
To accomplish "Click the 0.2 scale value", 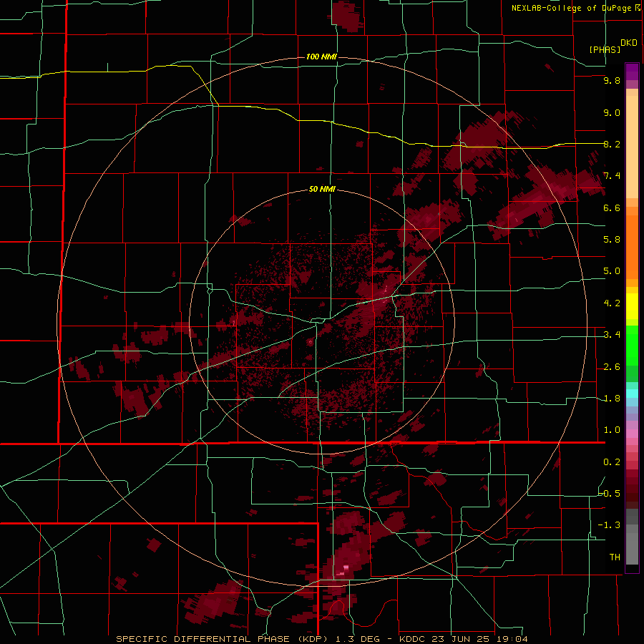I will [612, 462].
